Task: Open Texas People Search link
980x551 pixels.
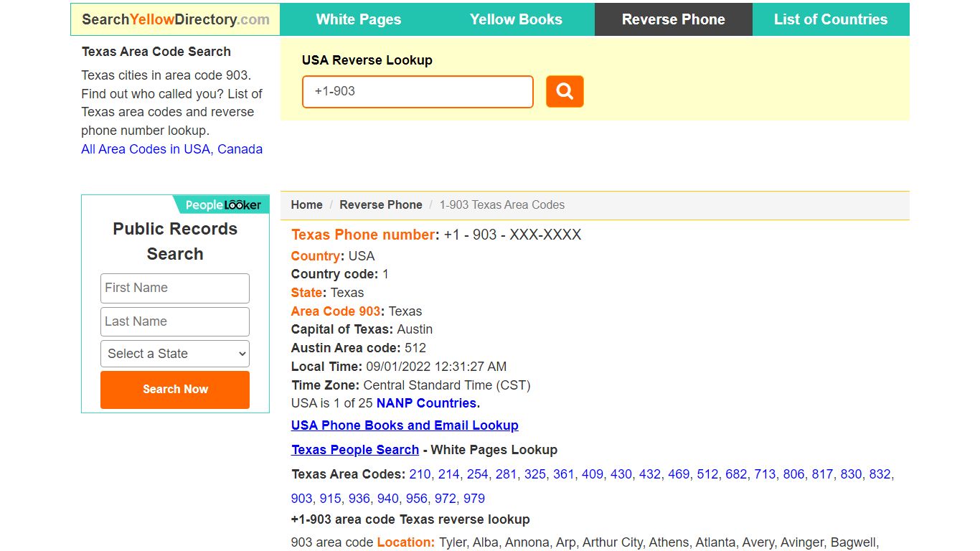Action: pyautogui.click(x=355, y=450)
